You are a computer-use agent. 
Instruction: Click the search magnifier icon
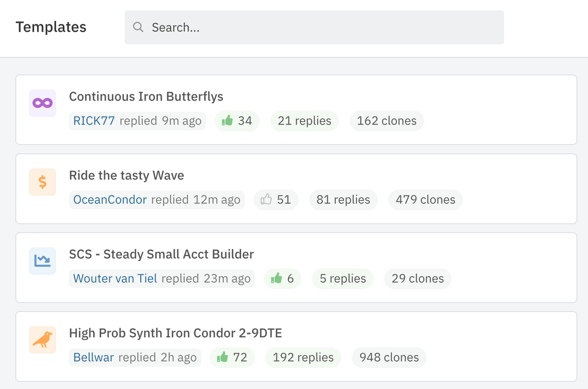(138, 27)
